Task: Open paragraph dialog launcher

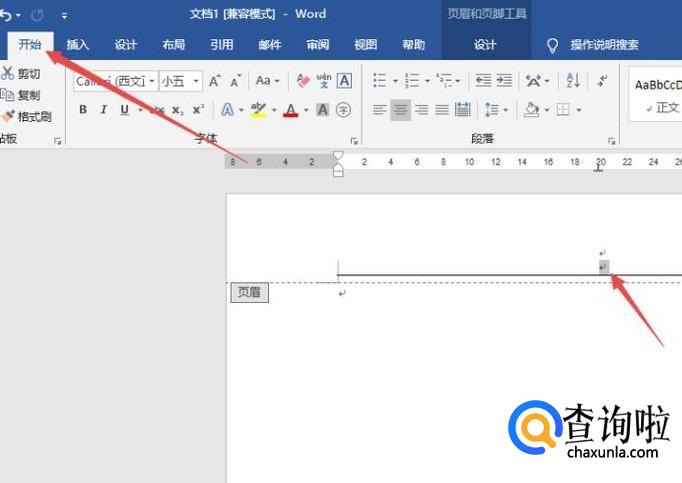Action: [x=611, y=141]
